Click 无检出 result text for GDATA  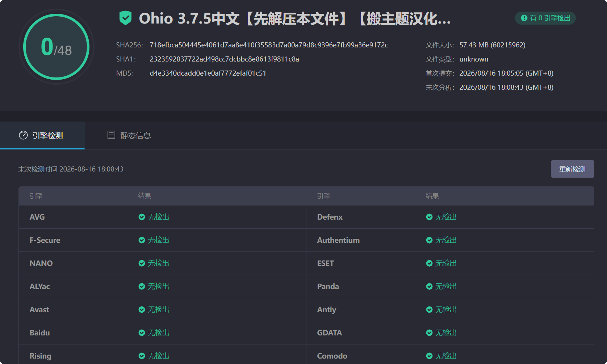pos(446,333)
